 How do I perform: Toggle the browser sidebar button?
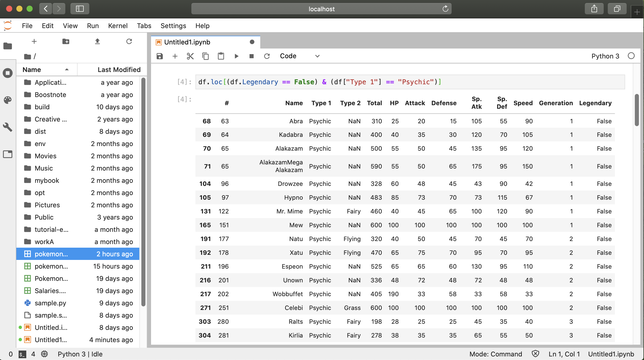pyautogui.click(x=80, y=9)
